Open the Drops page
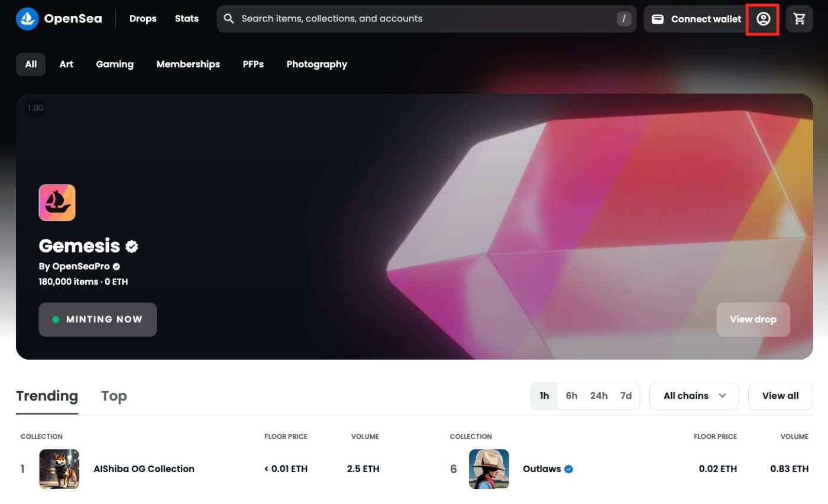 point(143,19)
